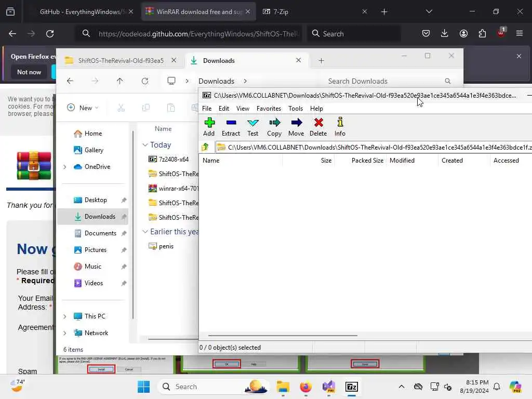
Task: Show hidden system tray icons
Action: (x=402, y=387)
